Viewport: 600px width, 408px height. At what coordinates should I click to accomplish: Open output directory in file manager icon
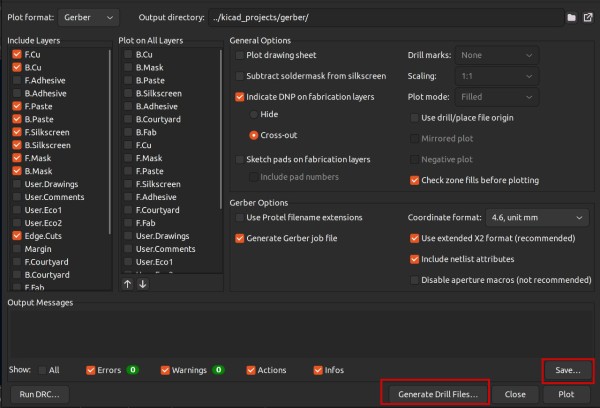pos(587,17)
